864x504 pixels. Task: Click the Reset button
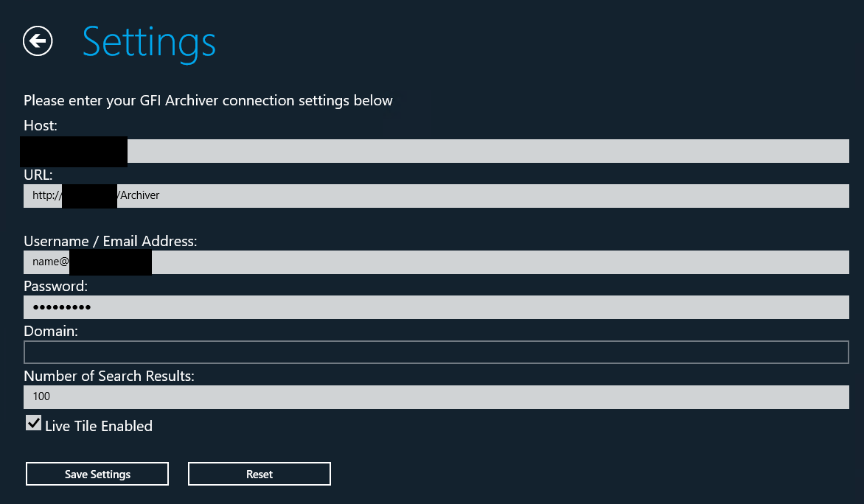point(259,474)
